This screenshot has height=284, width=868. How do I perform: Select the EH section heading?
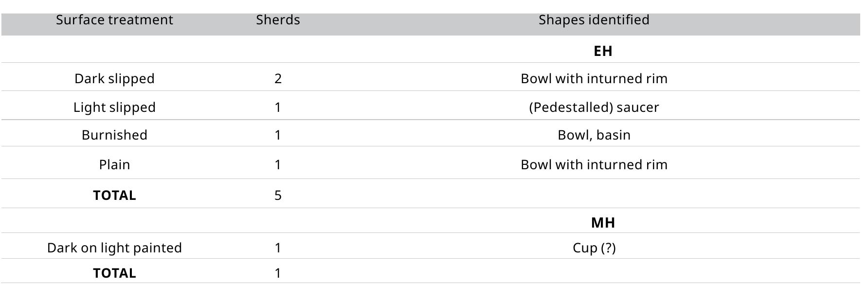[x=603, y=51]
